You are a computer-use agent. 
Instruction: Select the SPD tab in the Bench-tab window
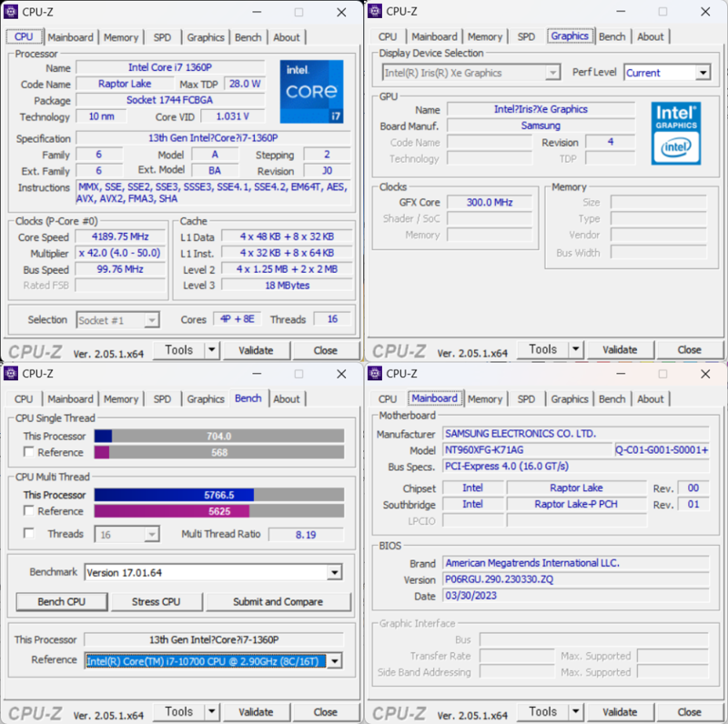pyautogui.click(x=162, y=399)
